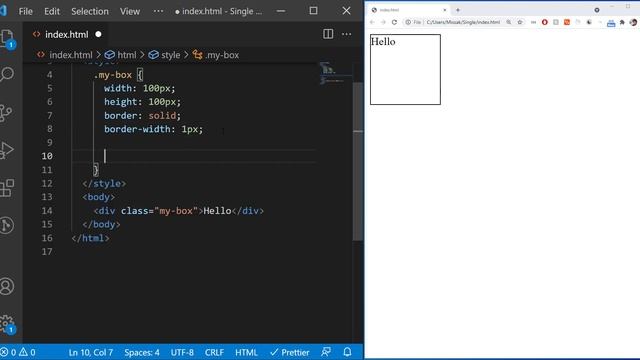Screen dimensions: 640x360
Task: Go forward in Chrome browser
Action: point(383,22)
